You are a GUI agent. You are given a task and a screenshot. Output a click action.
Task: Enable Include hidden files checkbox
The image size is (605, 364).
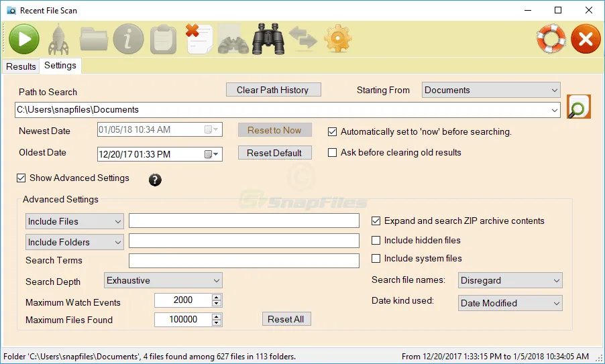pos(376,240)
